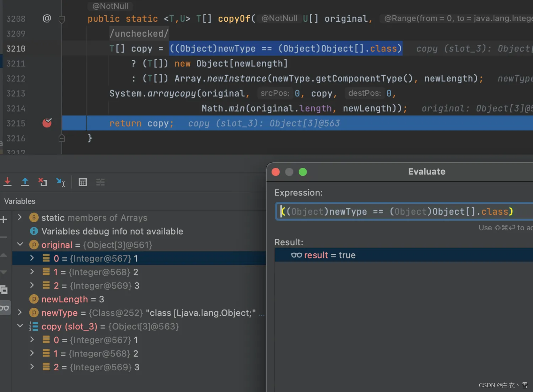Expand element 0 Integer@567 under copy (slot_3)
The width and height of the screenshot is (533, 392).
click(x=32, y=339)
